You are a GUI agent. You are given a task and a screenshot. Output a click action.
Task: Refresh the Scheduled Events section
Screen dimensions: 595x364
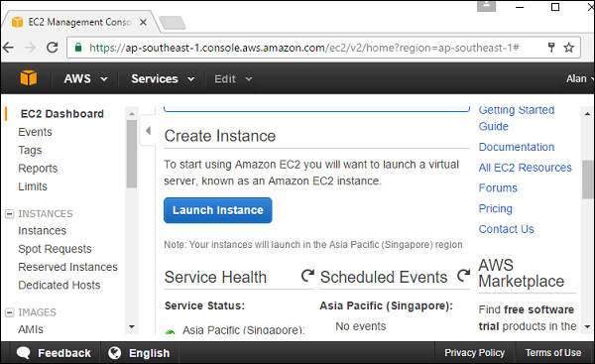[463, 276]
